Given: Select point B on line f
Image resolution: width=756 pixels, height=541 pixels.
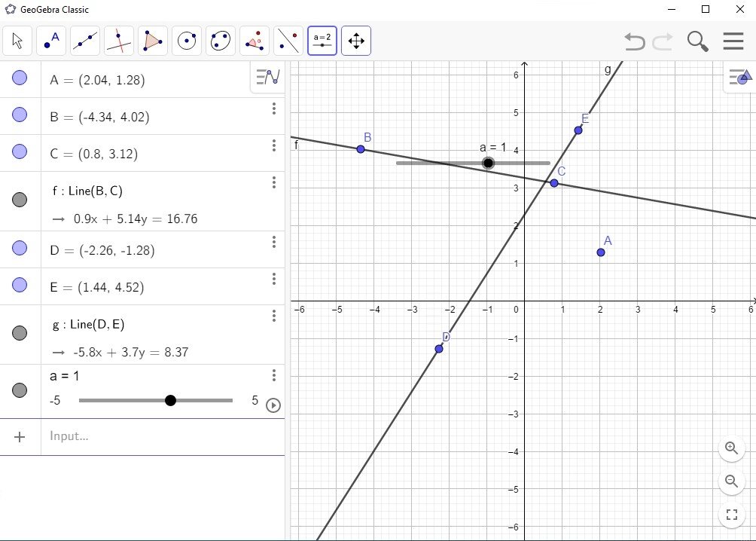Looking at the screenshot, I should 361,149.
